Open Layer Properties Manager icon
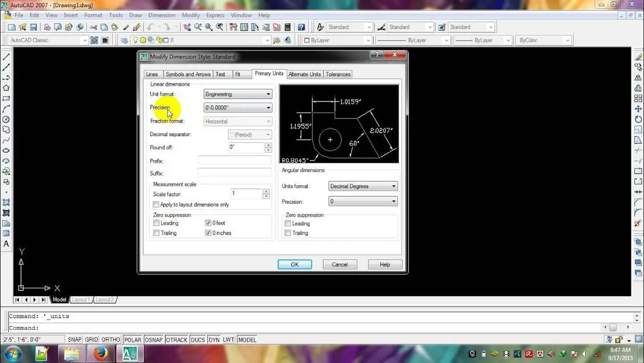Viewport: 644px width, 363px height. pyautogui.click(x=125, y=40)
